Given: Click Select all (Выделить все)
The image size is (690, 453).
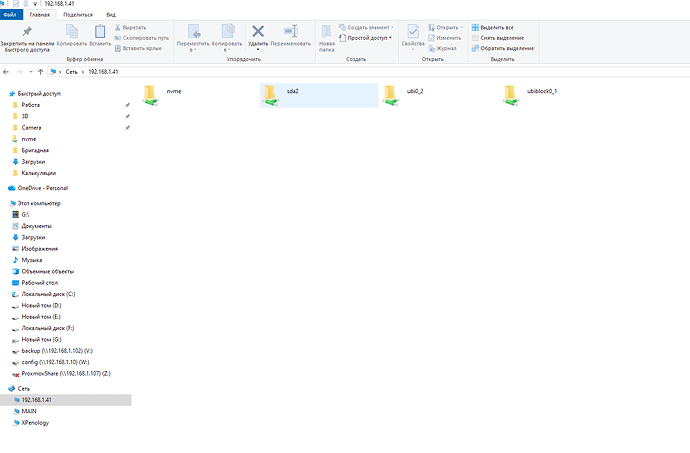Looking at the screenshot, I should [492, 27].
